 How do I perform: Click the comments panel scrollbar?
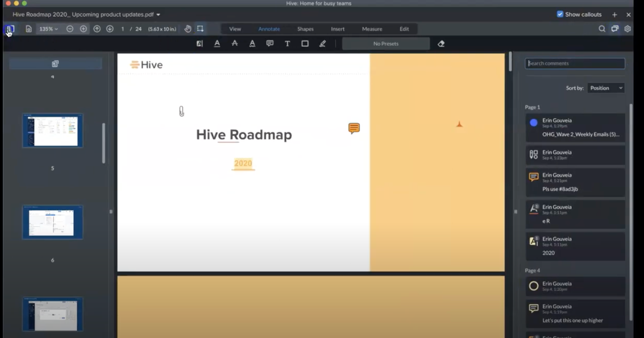coord(631,212)
